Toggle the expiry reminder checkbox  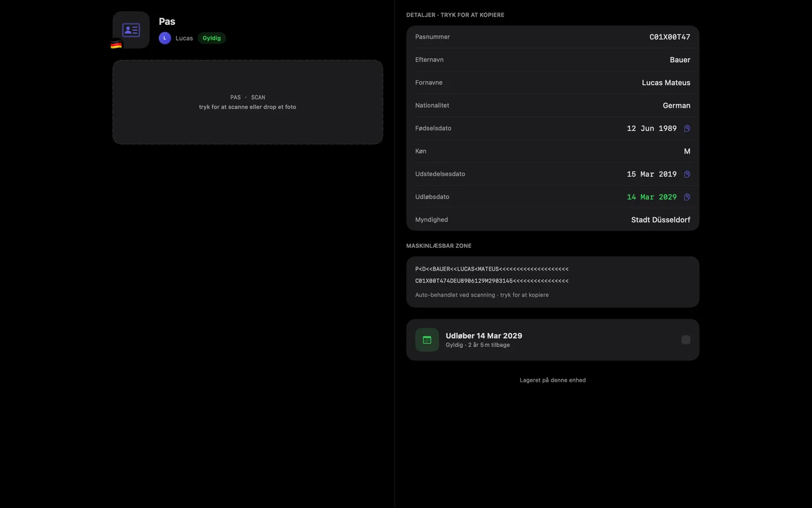point(686,340)
